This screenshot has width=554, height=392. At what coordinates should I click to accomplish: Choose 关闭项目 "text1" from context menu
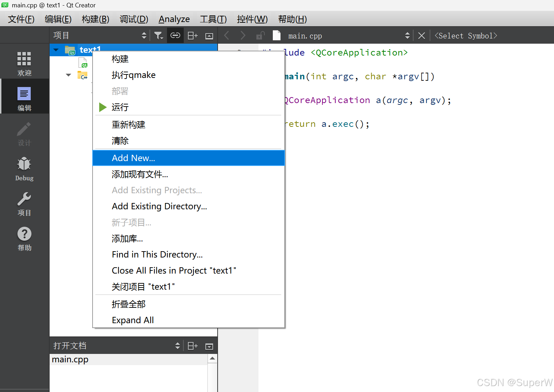(189, 287)
